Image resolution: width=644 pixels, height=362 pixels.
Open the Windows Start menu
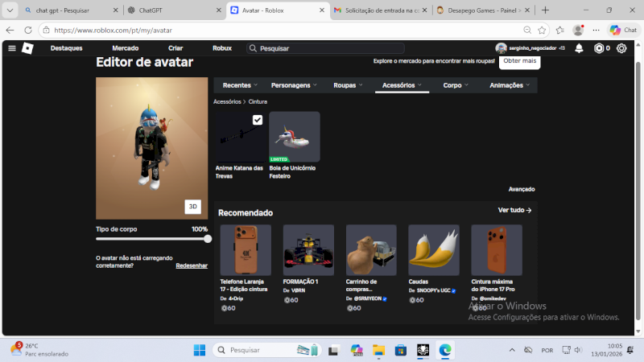coord(200,350)
